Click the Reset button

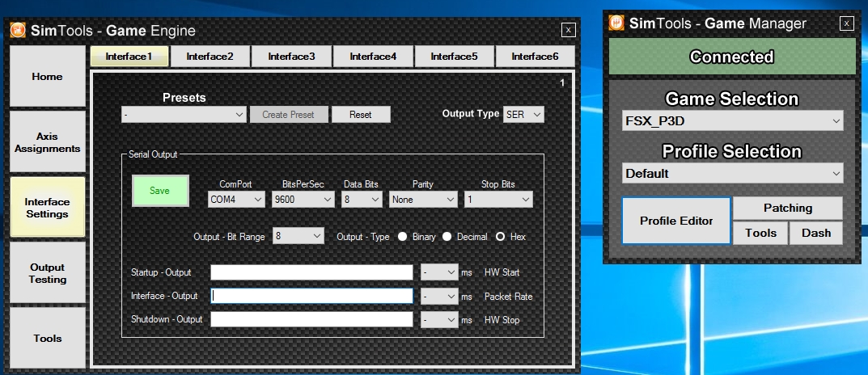point(361,115)
